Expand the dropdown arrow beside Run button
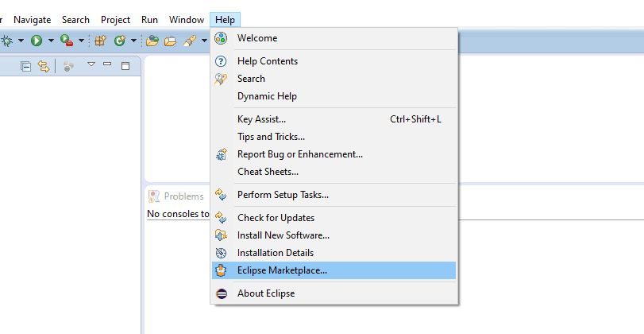644x334 pixels. [50, 41]
